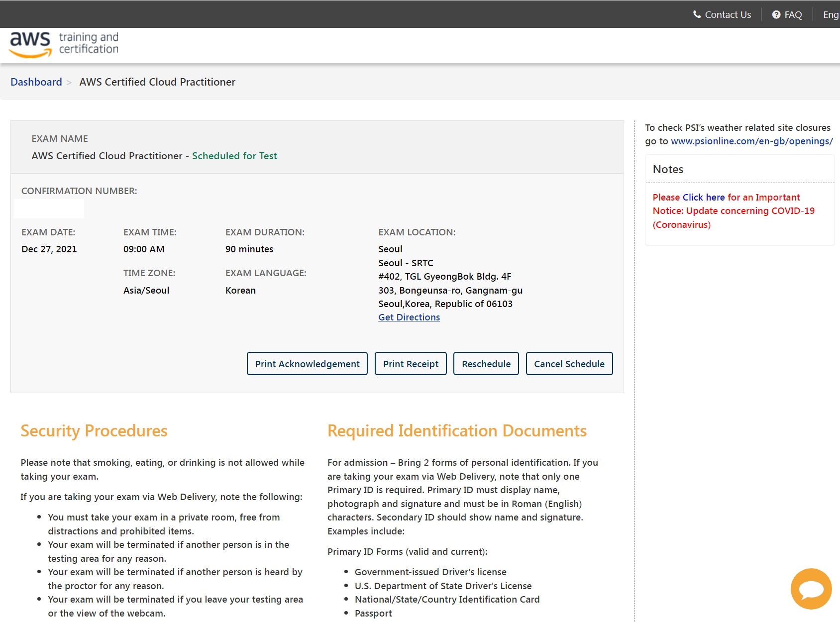Click the Scheduled for Test status text

click(x=234, y=156)
